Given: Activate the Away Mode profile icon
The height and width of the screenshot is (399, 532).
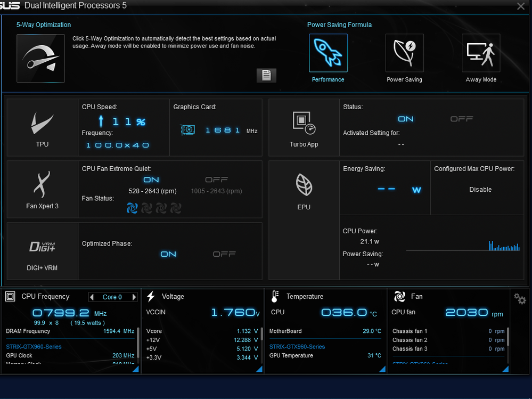Looking at the screenshot, I should pyautogui.click(x=481, y=53).
